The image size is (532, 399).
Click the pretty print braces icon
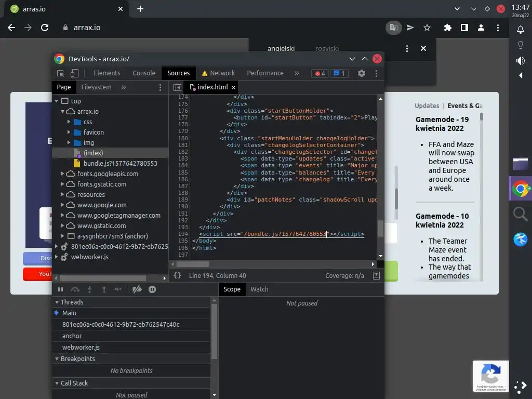pyautogui.click(x=177, y=275)
